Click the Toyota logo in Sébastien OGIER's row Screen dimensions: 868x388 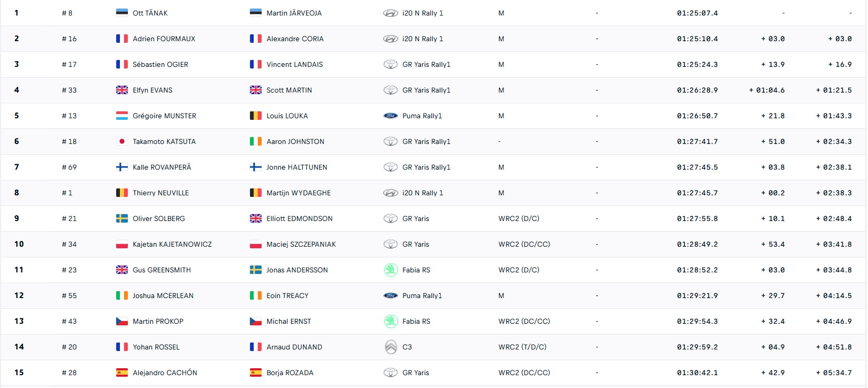(391, 64)
